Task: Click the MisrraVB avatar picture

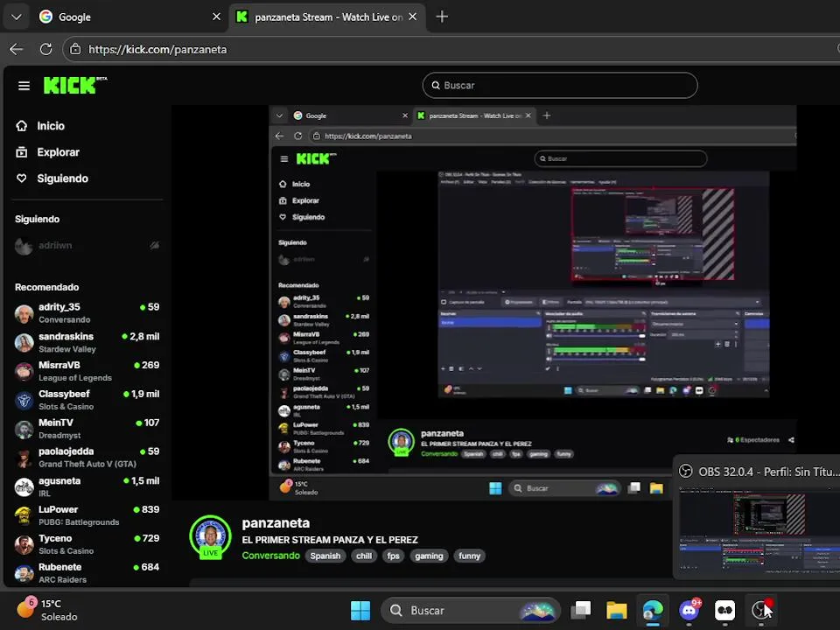Action: [x=24, y=371]
